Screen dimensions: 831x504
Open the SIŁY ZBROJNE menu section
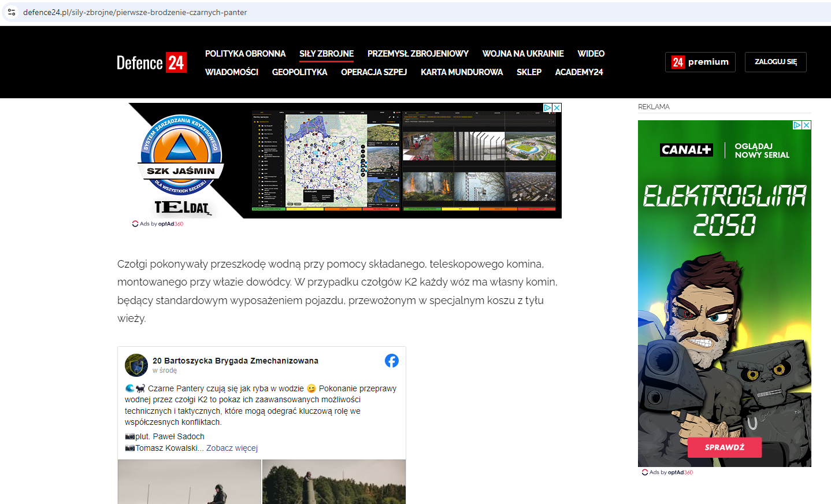(x=327, y=54)
